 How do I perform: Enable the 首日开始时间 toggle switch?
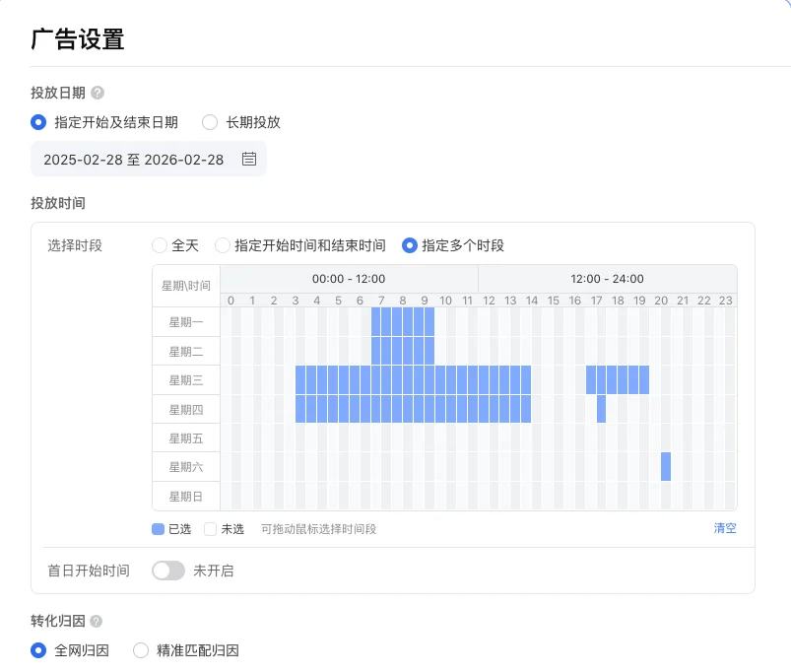click(168, 571)
